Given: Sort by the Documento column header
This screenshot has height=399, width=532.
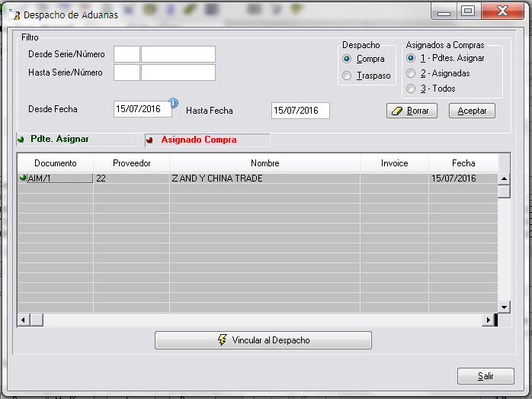Looking at the screenshot, I should point(56,163).
